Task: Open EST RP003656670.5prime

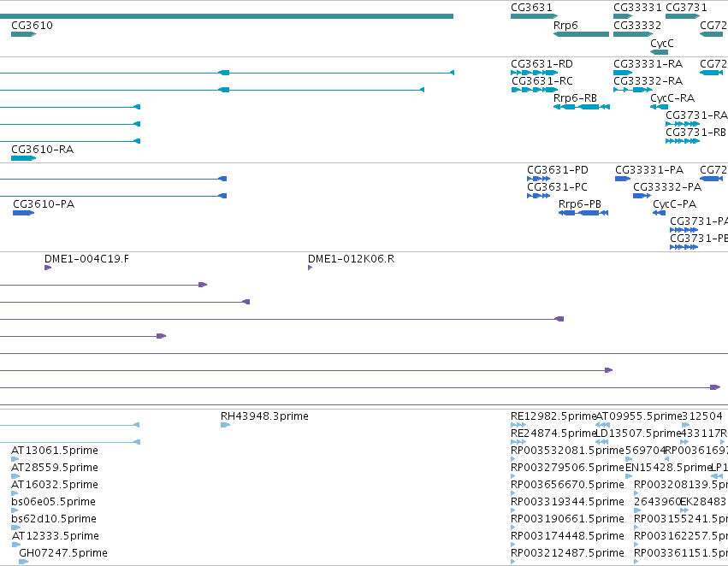Action: coord(513,493)
